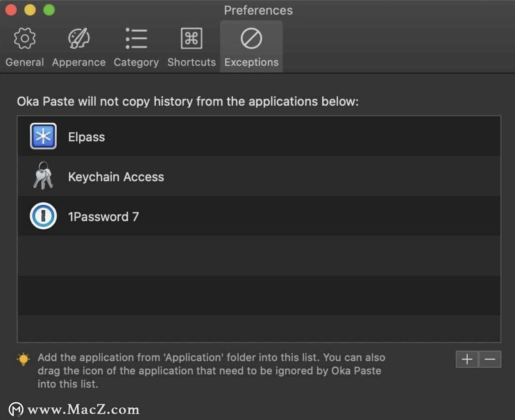Close the Preferences window with red button
Image resolution: width=515 pixels, height=420 pixels.
click(11, 10)
